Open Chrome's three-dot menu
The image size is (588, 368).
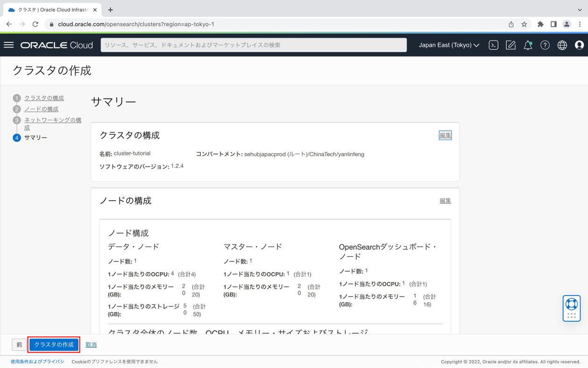(x=579, y=24)
